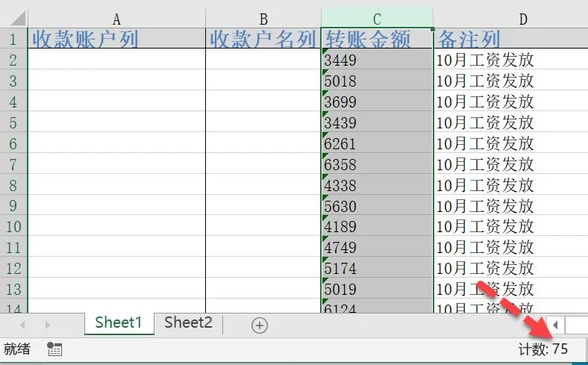
Task: Click the column C header
Action: 377,19
